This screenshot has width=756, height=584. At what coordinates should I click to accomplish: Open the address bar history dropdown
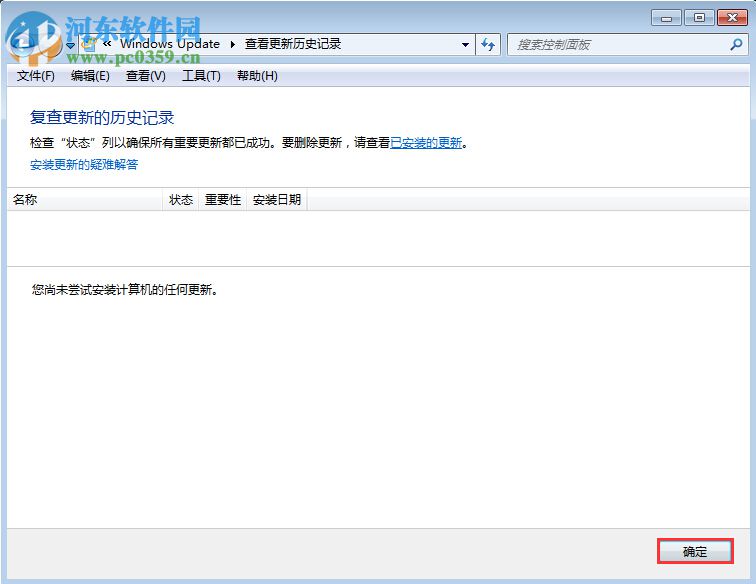pos(465,45)
